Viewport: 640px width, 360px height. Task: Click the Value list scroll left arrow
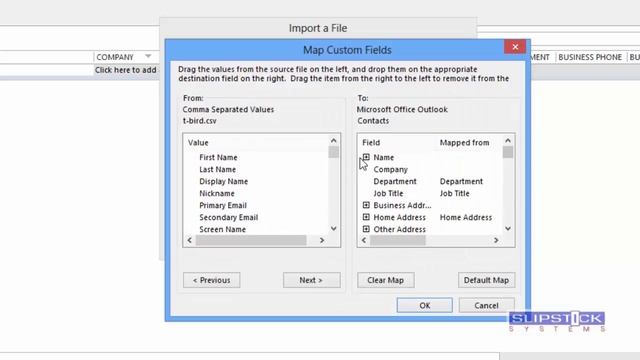click(x=189, y=240)
